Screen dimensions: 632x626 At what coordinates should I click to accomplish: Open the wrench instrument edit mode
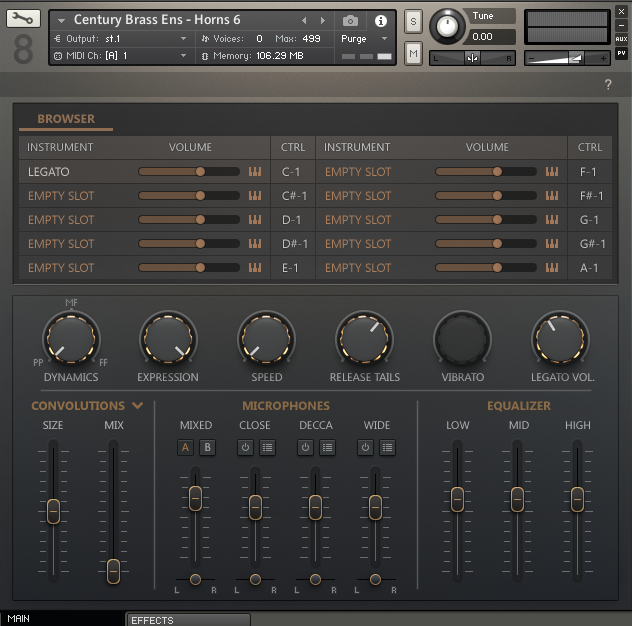pyautogui.click(x=23, y=19)
